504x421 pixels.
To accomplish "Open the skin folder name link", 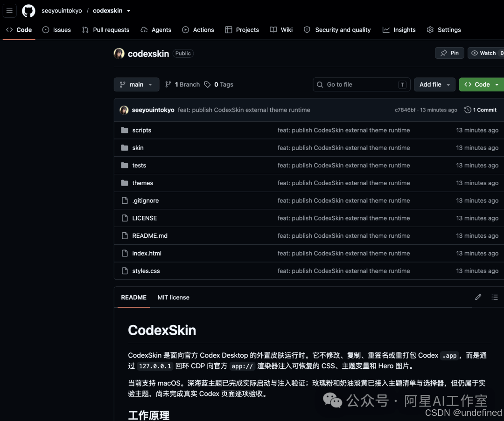I will point(138,148).
